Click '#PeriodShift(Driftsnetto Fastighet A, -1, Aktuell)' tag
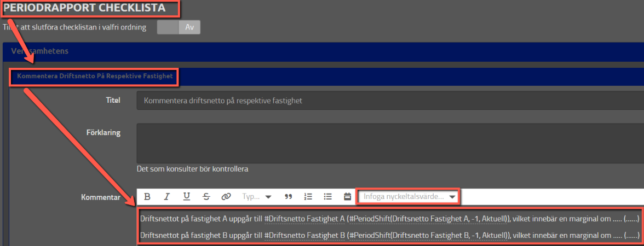Image resolution: width=644 pixels, height=246 pixels. [429, 219]
